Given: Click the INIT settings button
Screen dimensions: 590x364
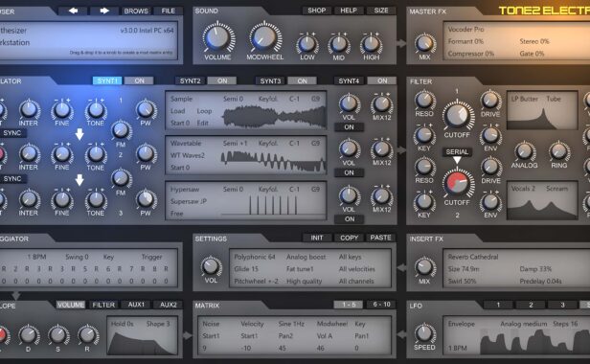Looking at the screenshot, I should 316,238.
